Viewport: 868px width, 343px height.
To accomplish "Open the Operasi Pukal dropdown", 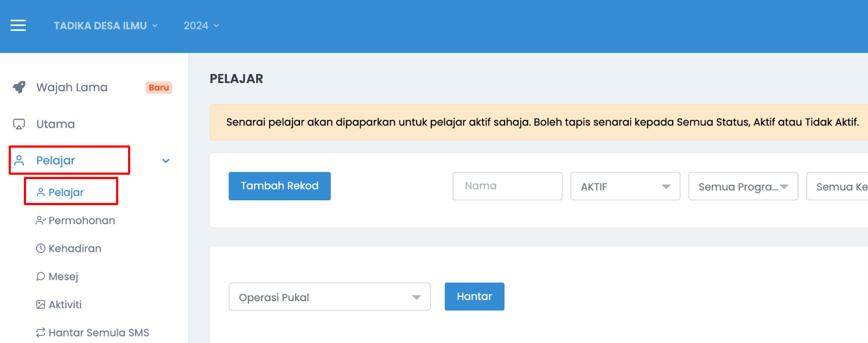I will coord(330,297).
